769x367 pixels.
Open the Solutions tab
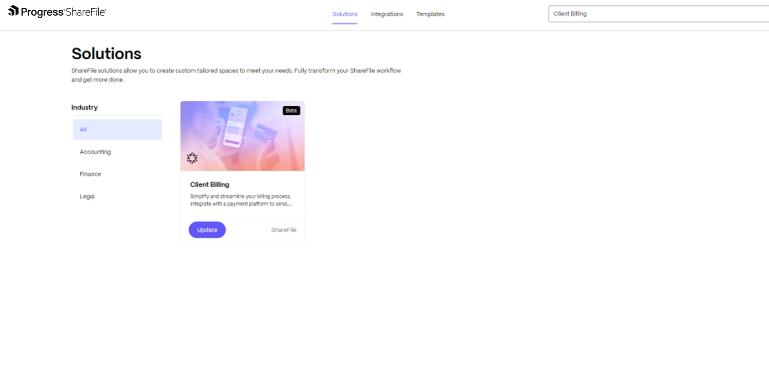(345, 14)
